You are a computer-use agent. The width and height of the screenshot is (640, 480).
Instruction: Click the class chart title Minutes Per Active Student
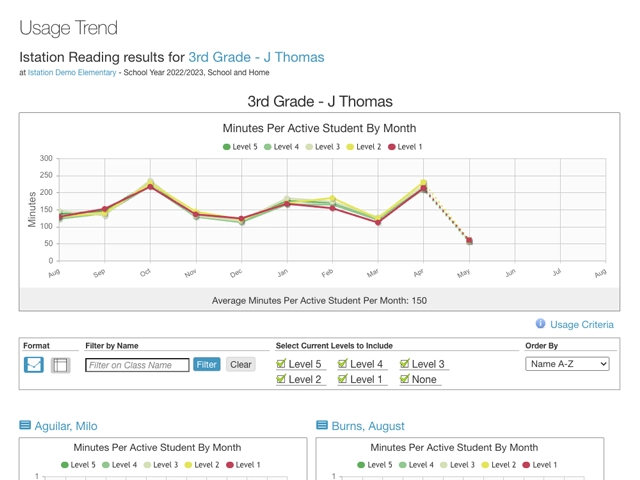click(319, 128)
